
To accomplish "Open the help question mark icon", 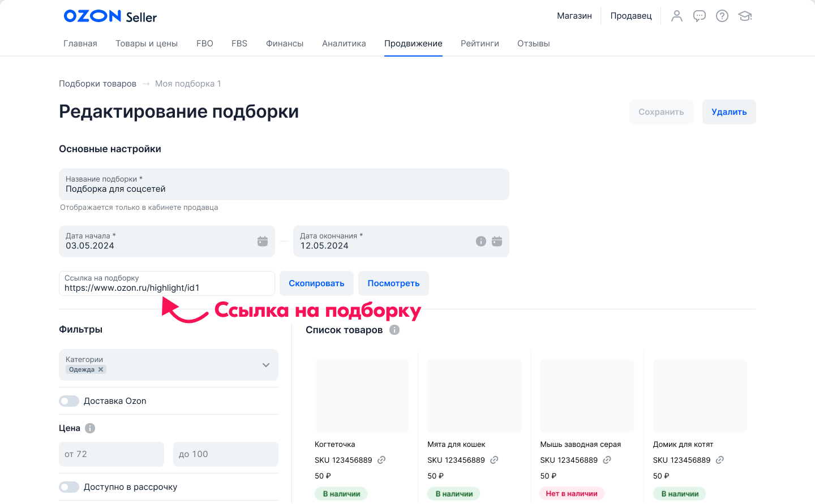I will coord(722,16).
